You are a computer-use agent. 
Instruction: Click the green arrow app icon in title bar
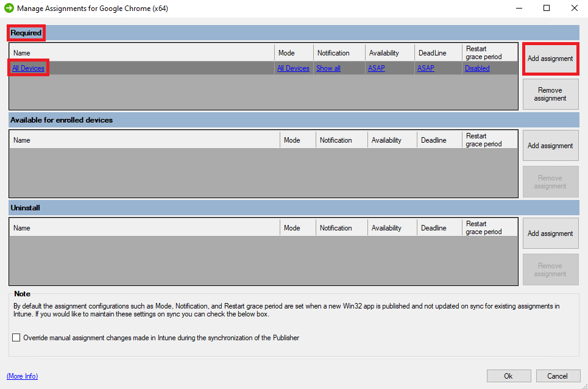click(9, 8)
